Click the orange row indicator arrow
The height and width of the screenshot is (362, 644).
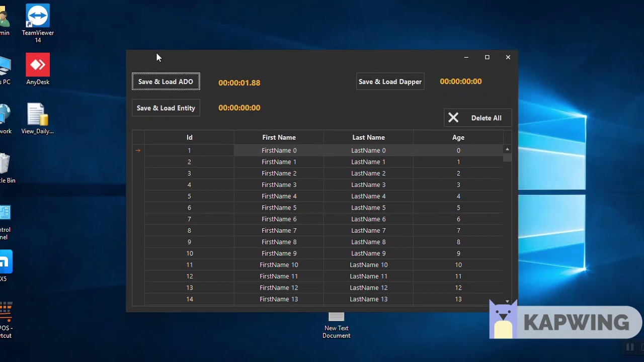point(138,150)
